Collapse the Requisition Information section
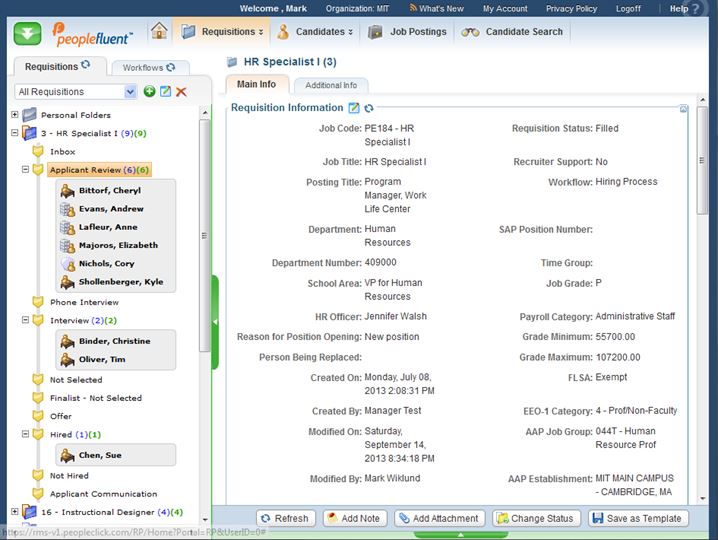This screenshot has width=718, height=540. coord(684,108)
